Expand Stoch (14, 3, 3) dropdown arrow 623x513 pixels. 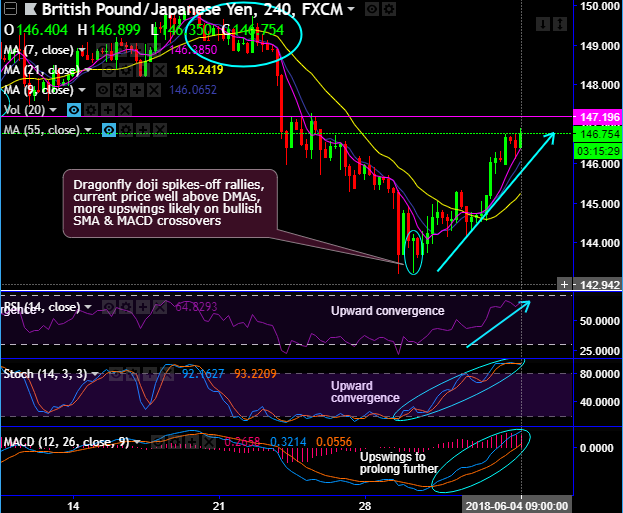coord(95,374)
